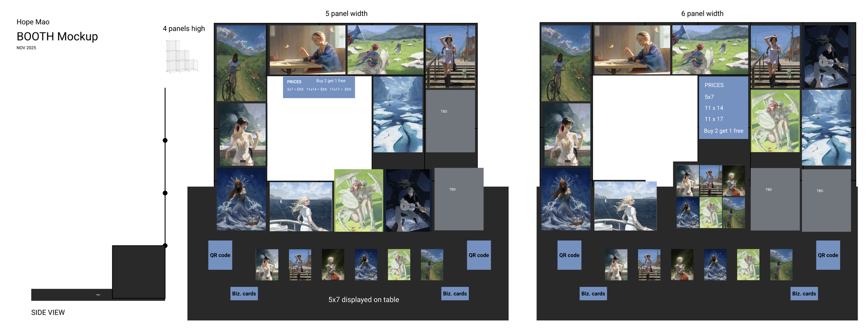This screenshot has width=868, height=328.
Task: Select large green dragon painting, 6 panel layout
Action: click(x=775, y=121)
